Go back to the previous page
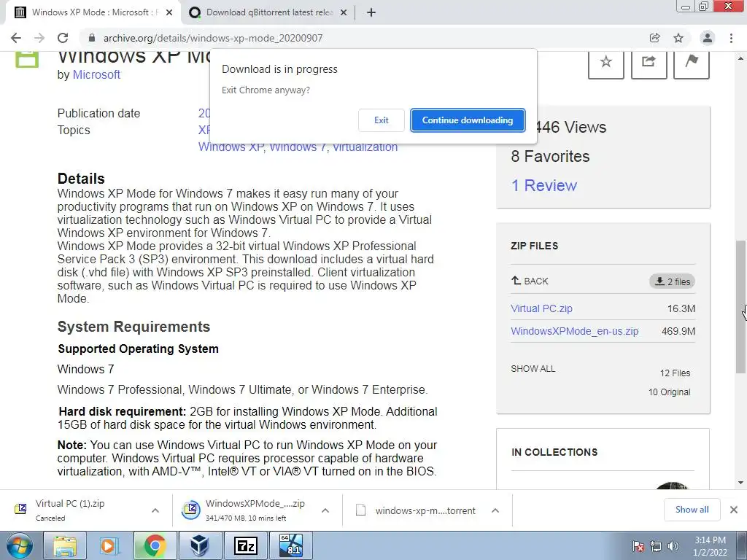This screenshot has height=560, width=747. (x=16, y=38)
